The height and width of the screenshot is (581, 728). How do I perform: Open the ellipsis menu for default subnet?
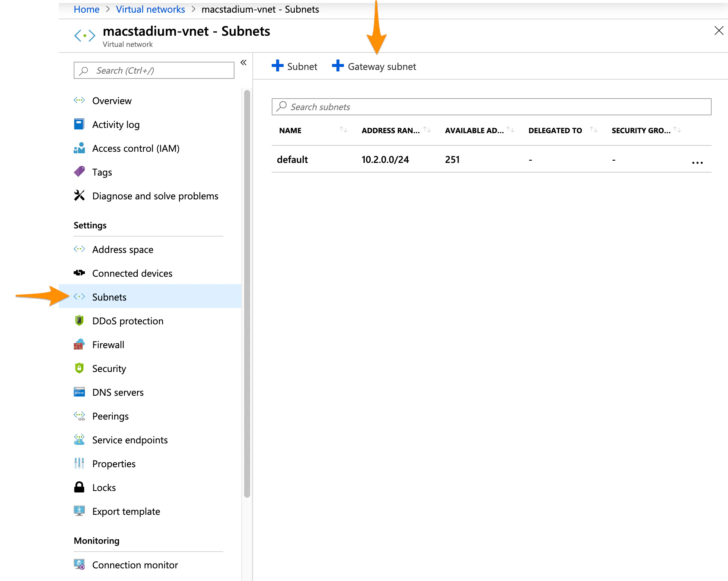pos(697,162)
